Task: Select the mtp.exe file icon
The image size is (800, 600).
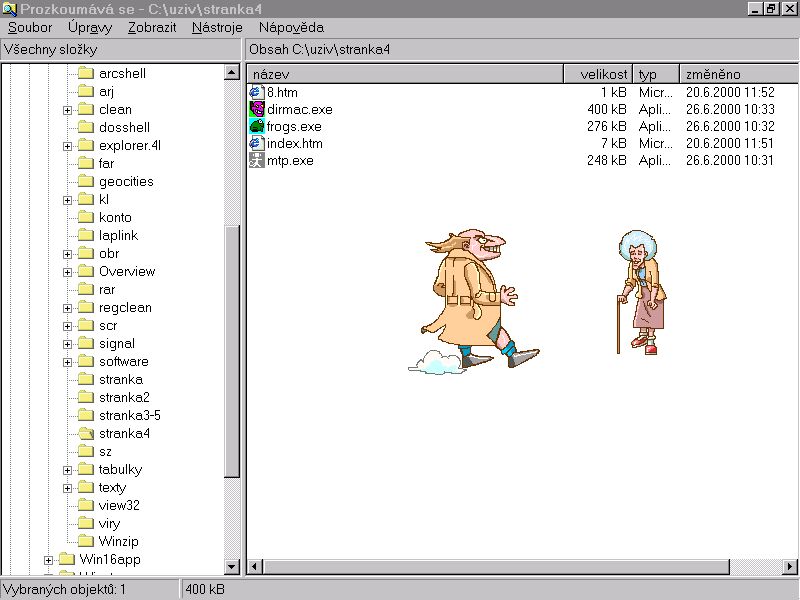Action: click(257, 160)
